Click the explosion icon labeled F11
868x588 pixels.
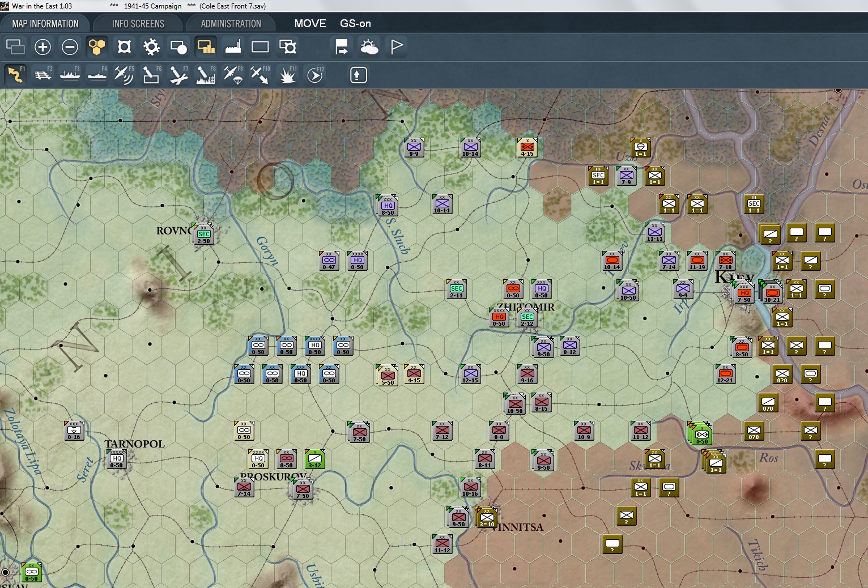tap(287, 75)
